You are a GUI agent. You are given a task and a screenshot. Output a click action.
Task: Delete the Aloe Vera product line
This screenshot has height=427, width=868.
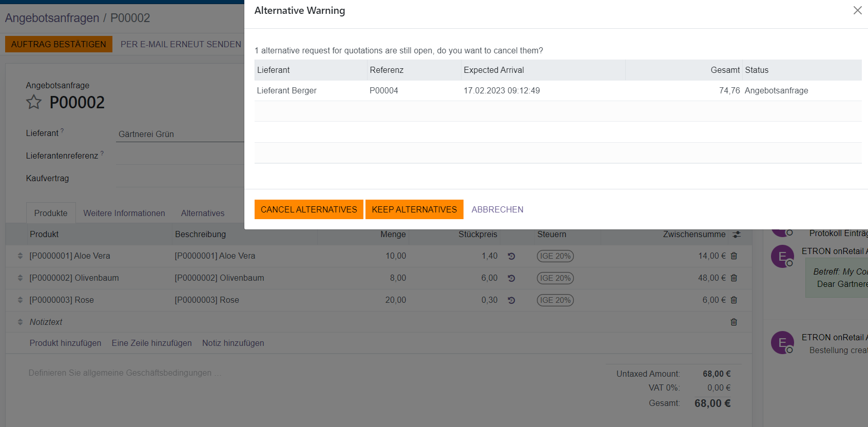click(x=734, y=256)
